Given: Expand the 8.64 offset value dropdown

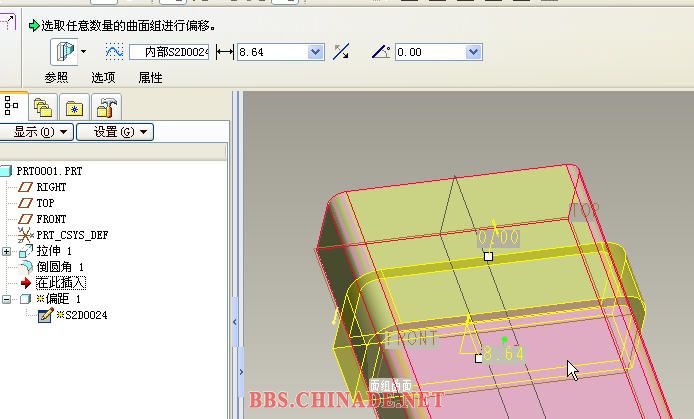Looking at the screenshot, I should 316,52.
